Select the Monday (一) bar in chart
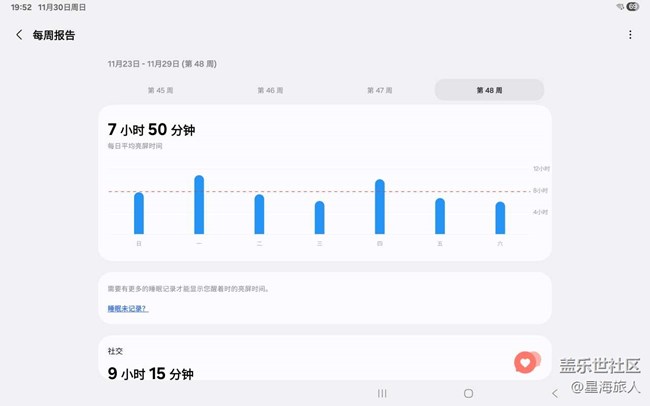This screenshot has width=650, height=406. pyautogui.click(x=199, y=205)
